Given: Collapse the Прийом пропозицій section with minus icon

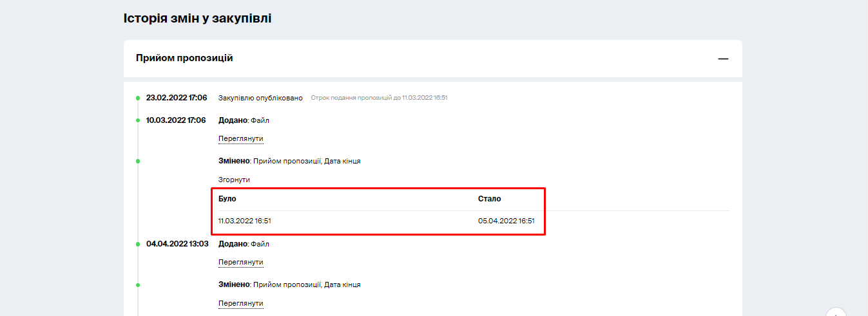Looking at the screenshot, I should click(x=723, y=59).
